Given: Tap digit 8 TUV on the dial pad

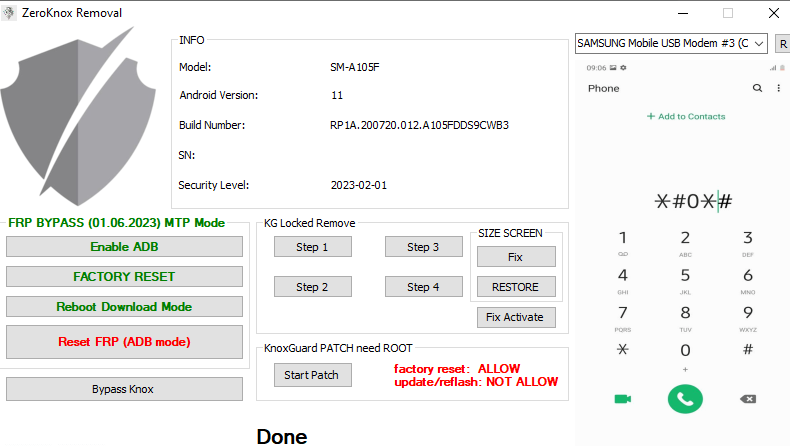Looking at the screenshot, I should 685,317.
